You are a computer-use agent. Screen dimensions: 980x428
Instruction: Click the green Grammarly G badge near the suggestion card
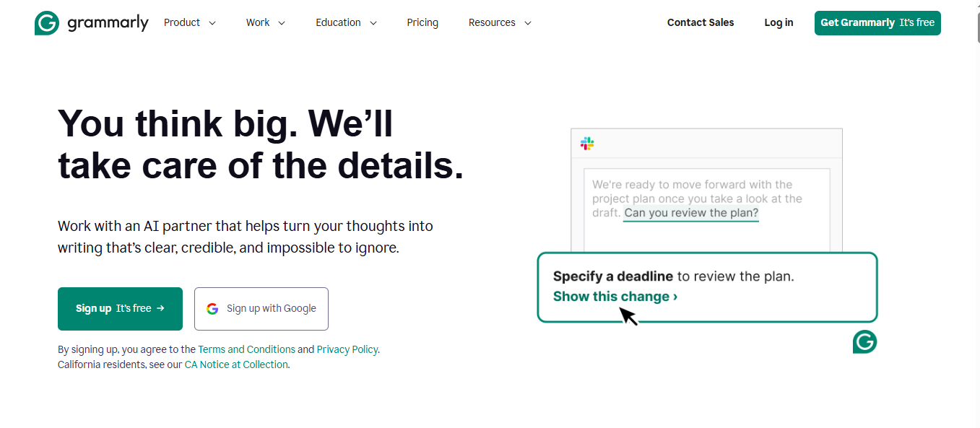click(x=864, y=341)
